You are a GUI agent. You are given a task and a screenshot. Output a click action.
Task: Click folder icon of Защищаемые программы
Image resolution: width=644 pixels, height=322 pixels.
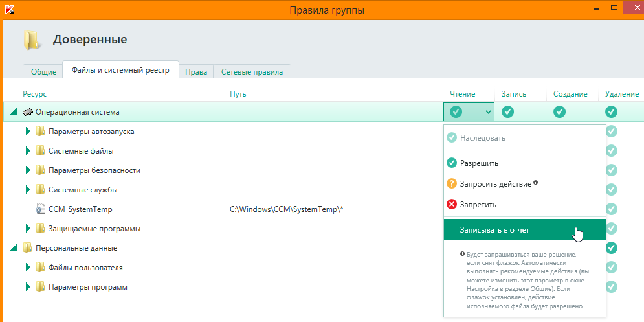[x=40, y=229]
